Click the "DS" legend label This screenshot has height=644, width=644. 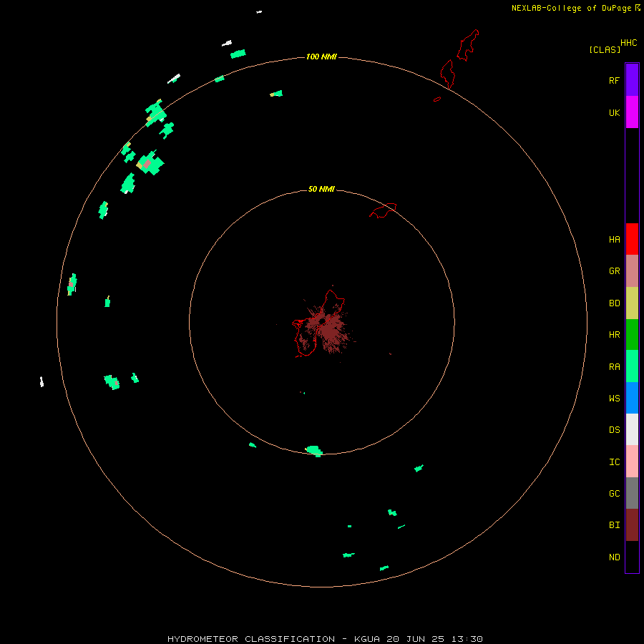(615, 429)
